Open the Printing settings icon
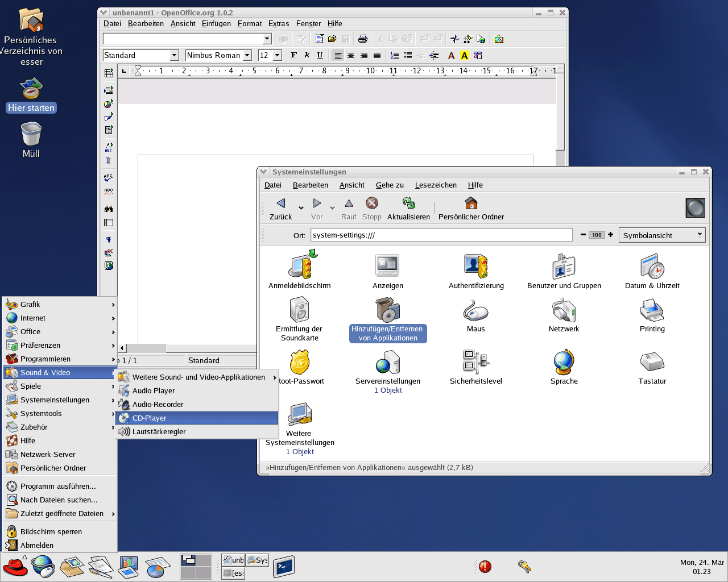This screenshot has height=582, width=728. pos(652,310)
